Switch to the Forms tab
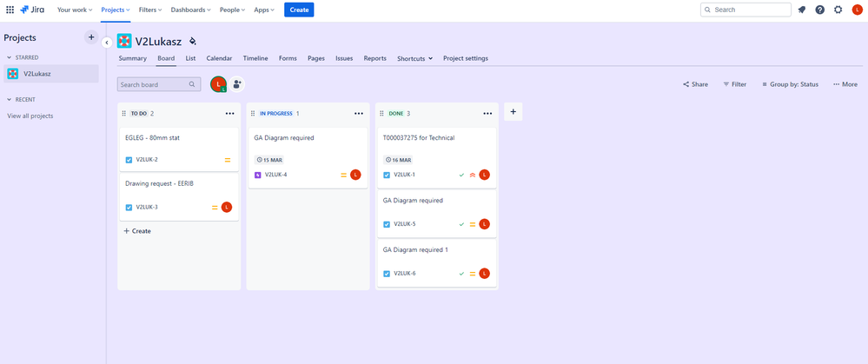The width and height of the screenshot is (868, 364). 288,58
